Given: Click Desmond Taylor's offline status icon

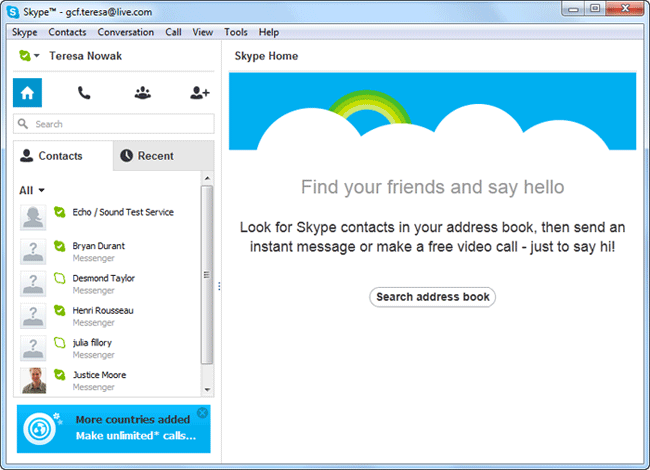Looking at the screenshot, I should [60, 278].
